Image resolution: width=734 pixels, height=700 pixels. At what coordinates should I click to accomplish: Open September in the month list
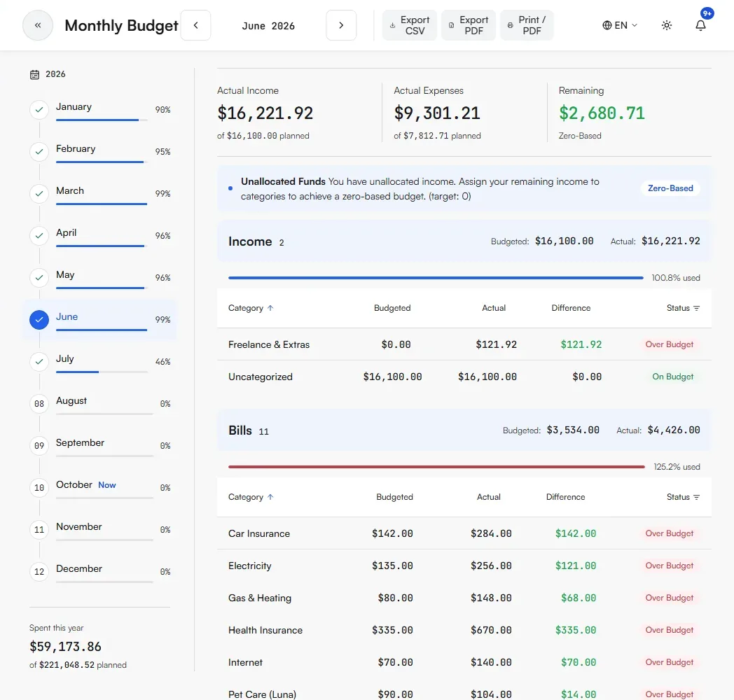(100, 446)
